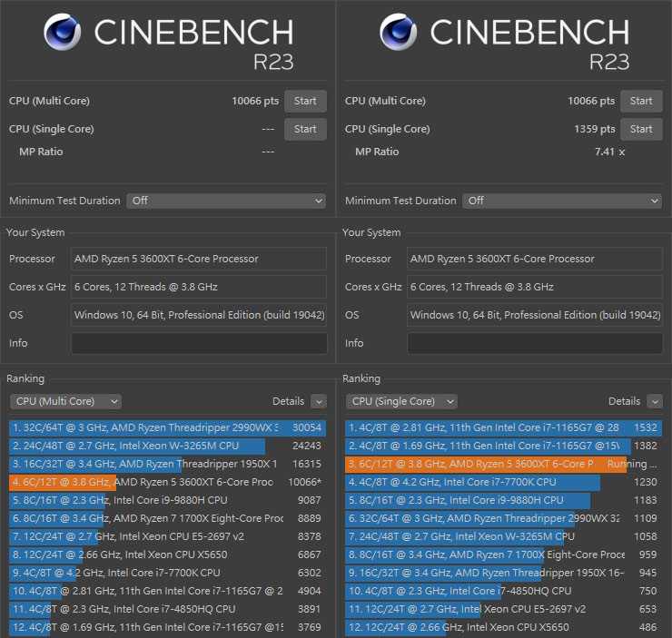Select Xeon W-3265M row scoring 1058
Screen dimensions: 672x638
(x=503, y=536)
